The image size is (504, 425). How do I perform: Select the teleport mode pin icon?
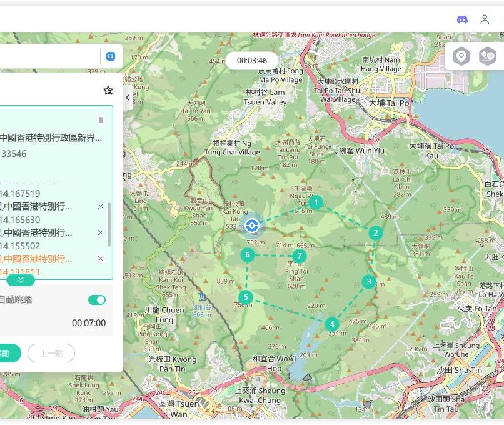461,56
